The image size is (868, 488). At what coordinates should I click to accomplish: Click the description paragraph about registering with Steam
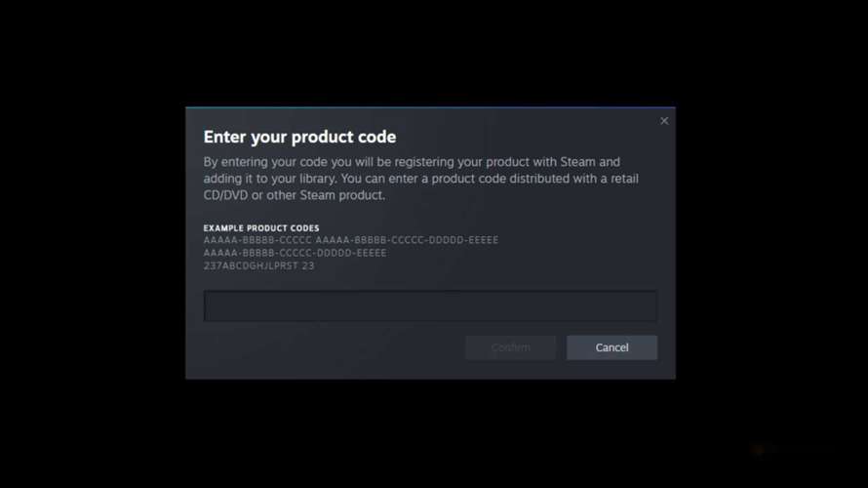[x=420, y=179]
